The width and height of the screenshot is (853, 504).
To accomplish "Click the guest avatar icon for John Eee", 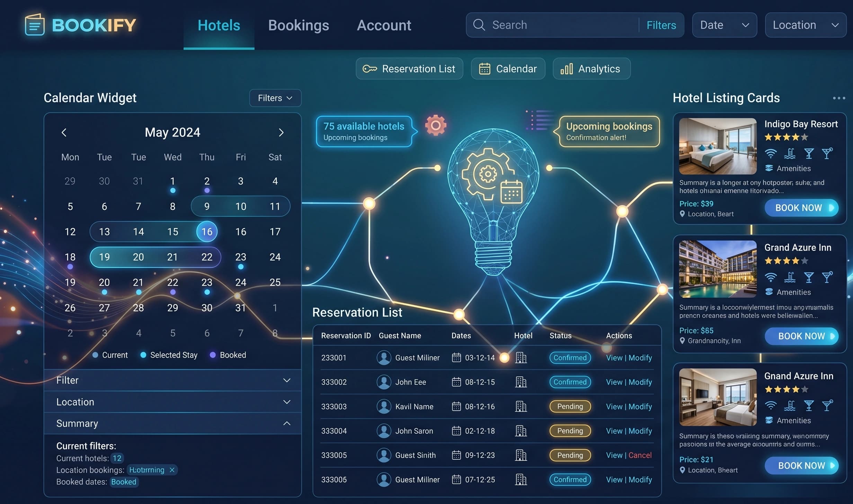I will click(384, 382).
